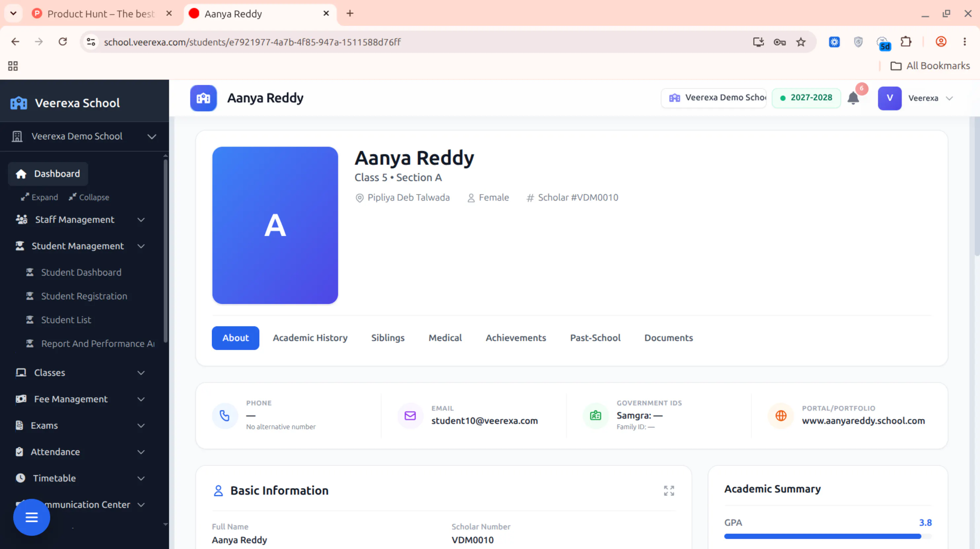This screenshot has height=549, width=980.
Task: Switch to the Past-School tab
Action: tap(595, 338)
